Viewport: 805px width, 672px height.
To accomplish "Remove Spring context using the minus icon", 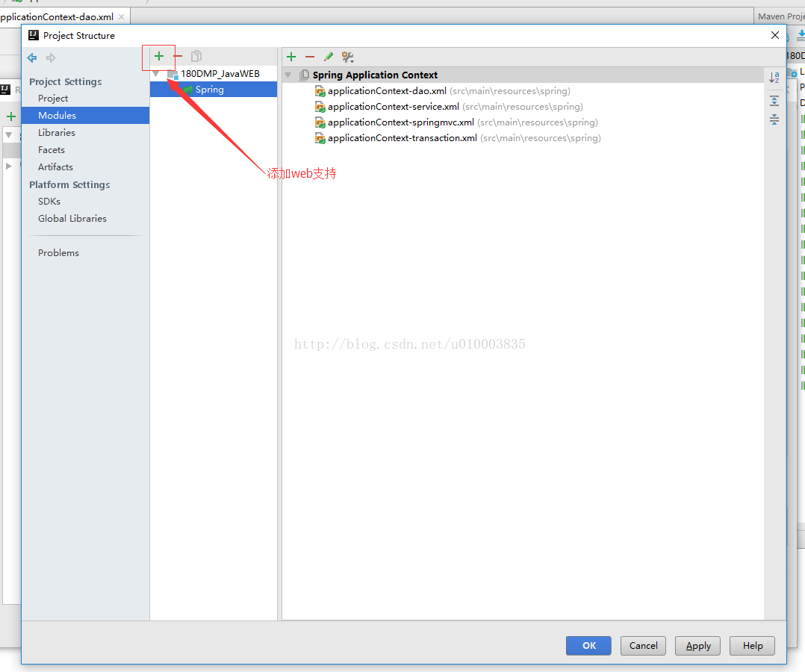I will (x=310, y=57).
